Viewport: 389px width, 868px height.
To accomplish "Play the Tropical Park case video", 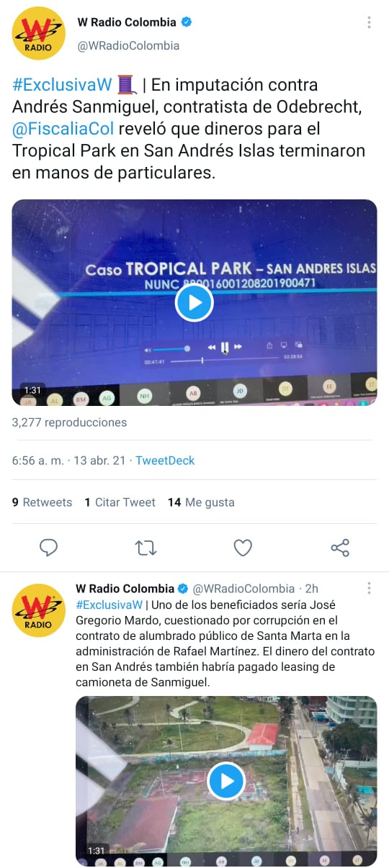I will [x=194, y=302].
